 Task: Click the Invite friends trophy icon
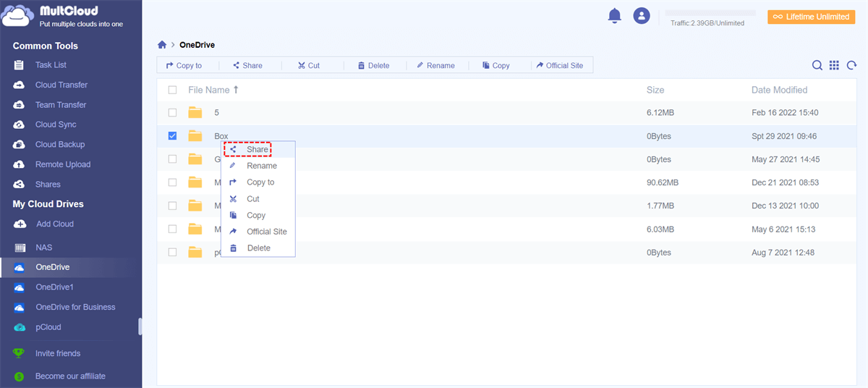pyautogui.click(x=20, y=353)
